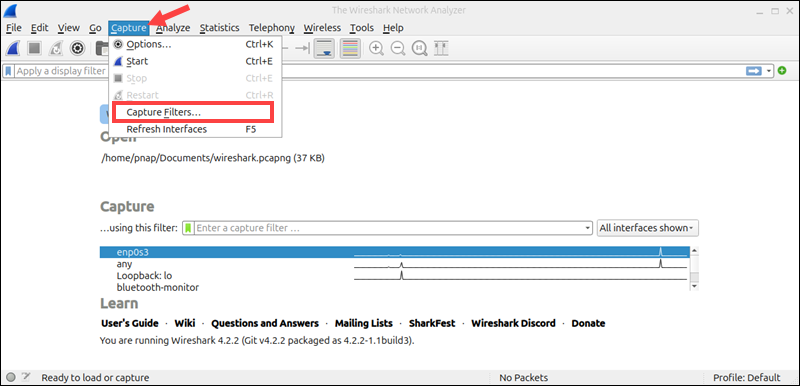The height and width of the screenshot is (386, 800).
Task: Open the File menu
Action: pyautogui.click(x=14, y=28)
